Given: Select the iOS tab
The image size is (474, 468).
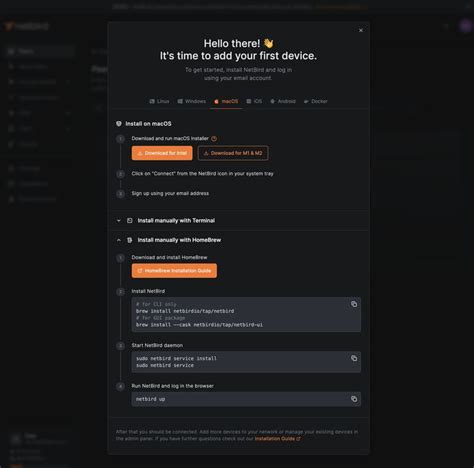Looking at the screenshot, I should coord(254,101).
